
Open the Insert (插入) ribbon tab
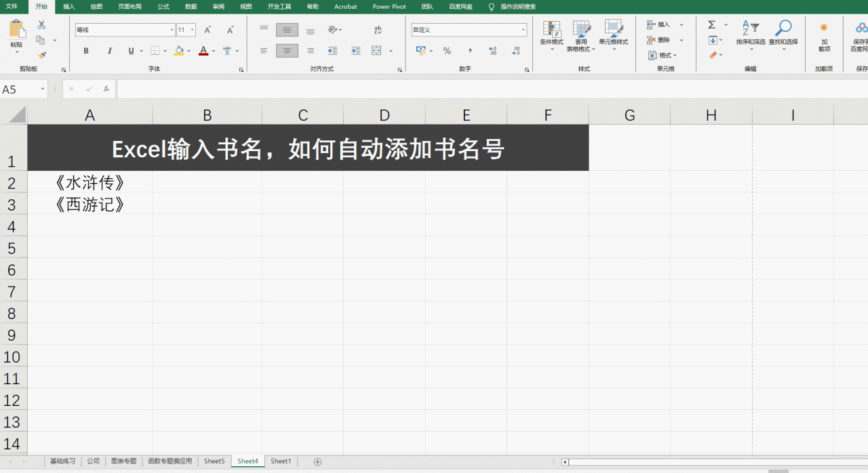point(69,7)
